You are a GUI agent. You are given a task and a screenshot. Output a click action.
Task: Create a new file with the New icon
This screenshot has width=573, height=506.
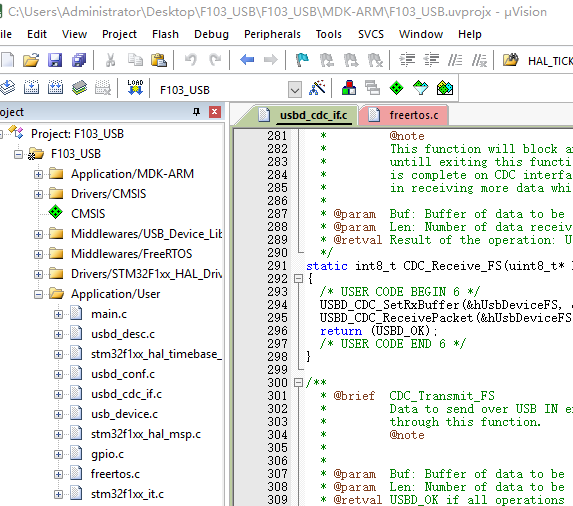tap(8, 60)
